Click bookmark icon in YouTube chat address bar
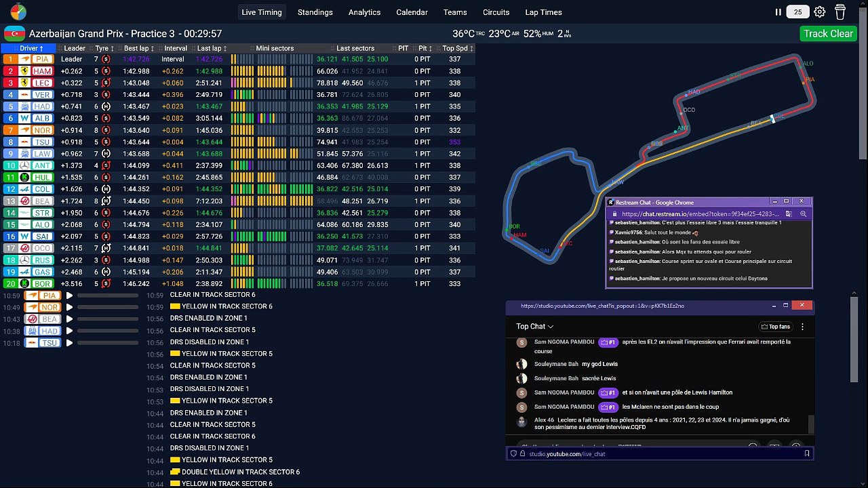 tap(807, 453)
